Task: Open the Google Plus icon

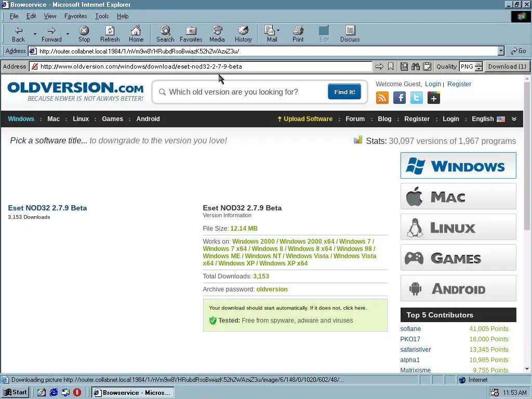Action: coord(434,98)
